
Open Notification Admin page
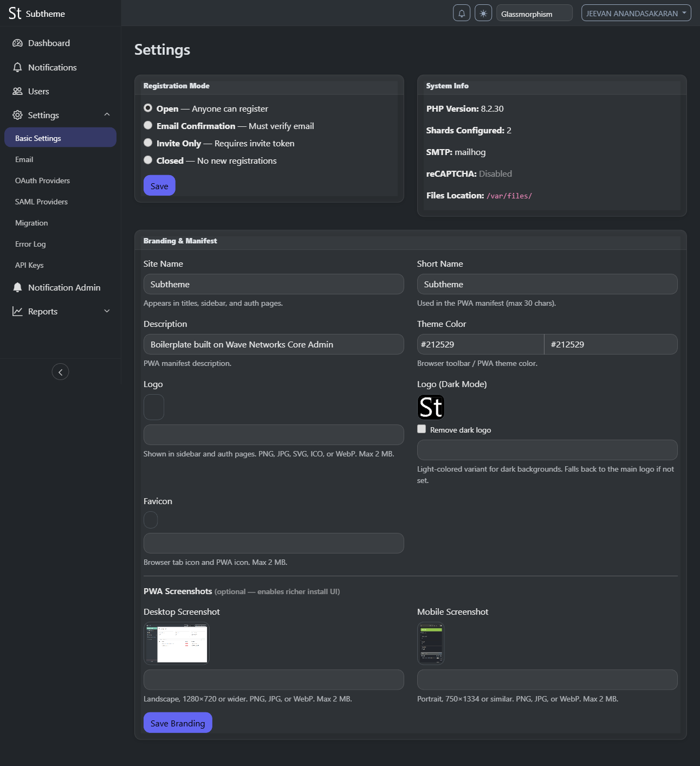click(60, 287)
